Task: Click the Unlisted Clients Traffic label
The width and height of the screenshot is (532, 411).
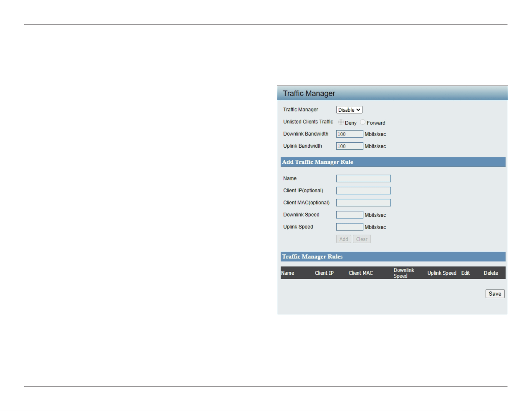Action: (308, 122)
